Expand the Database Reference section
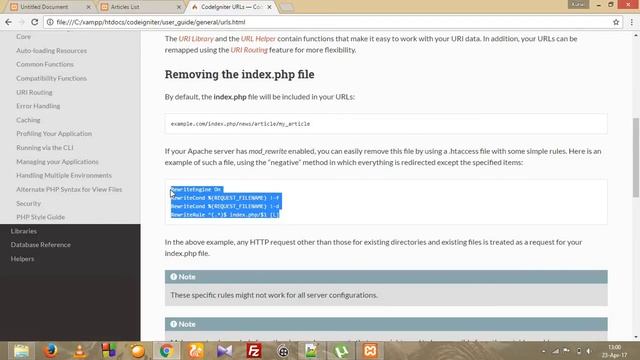 click(40, 244)
